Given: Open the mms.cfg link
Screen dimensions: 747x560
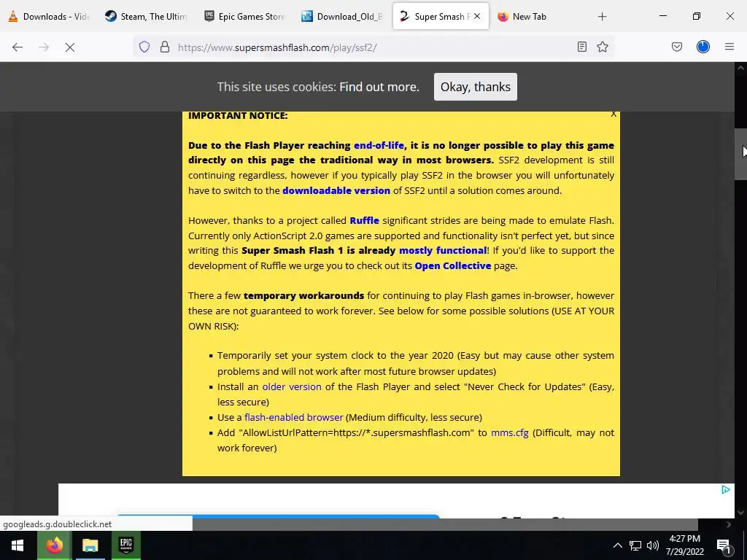Looking at the screenshot, I should tap(509, 432).
